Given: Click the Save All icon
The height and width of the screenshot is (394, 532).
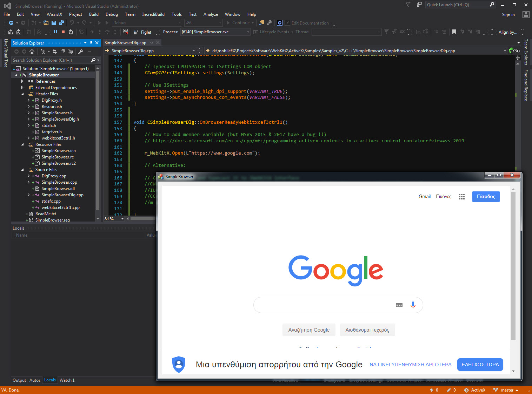Looking at the screenshot, I should (x=61, y=23).
